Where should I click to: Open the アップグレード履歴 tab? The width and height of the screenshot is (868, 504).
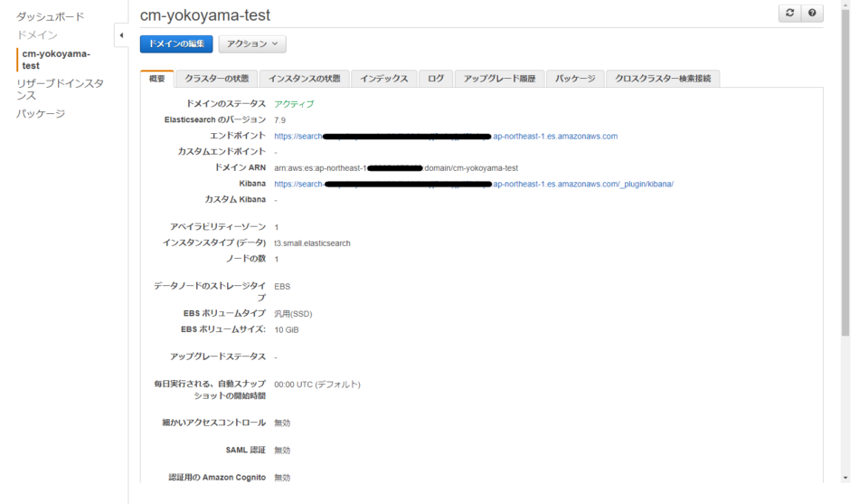click(499, 79)
